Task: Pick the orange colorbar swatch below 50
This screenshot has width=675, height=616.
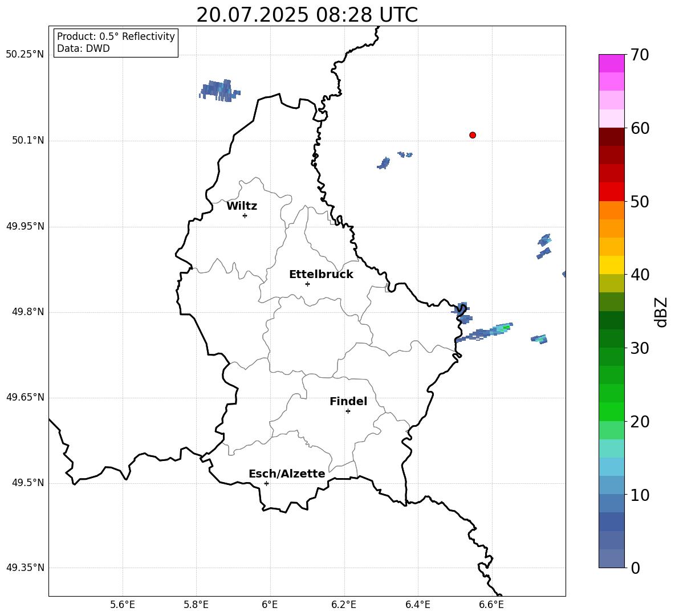Action: click(611, 210)
